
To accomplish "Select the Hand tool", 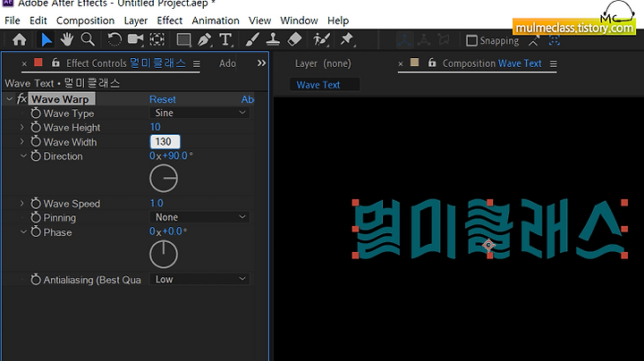I will (x=66, y=40).
